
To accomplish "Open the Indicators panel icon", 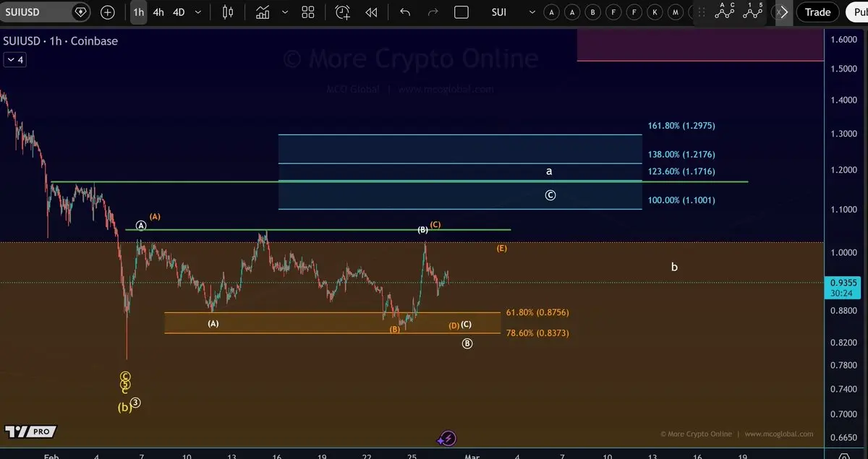I will [263, 12].
